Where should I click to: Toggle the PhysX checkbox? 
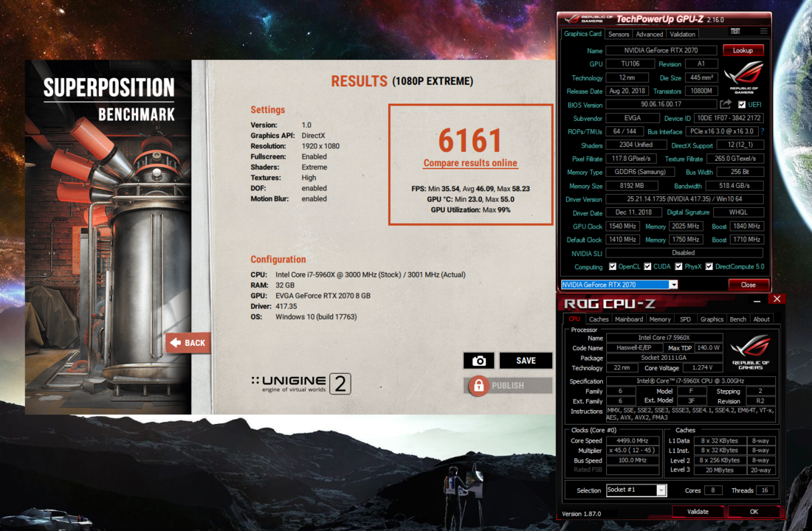(678, 266)
